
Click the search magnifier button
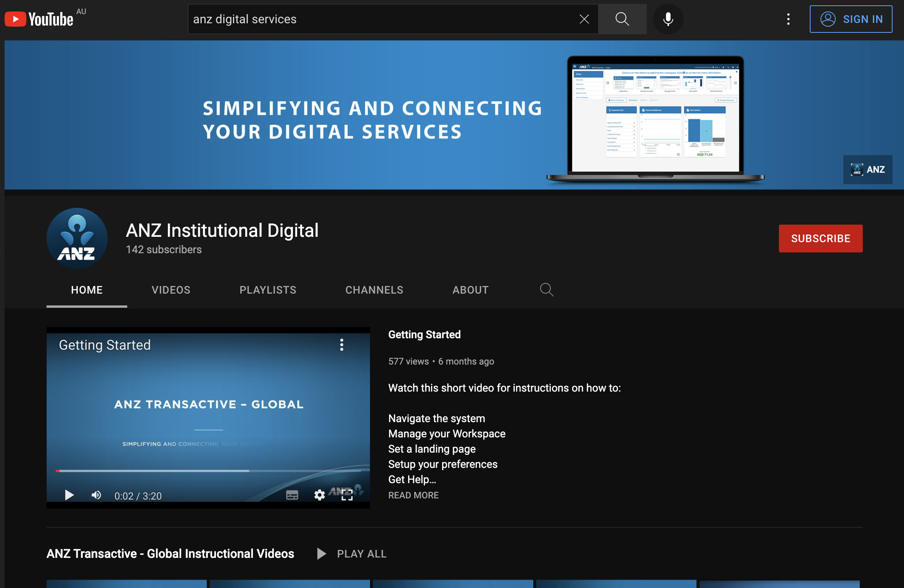[622, 19]
